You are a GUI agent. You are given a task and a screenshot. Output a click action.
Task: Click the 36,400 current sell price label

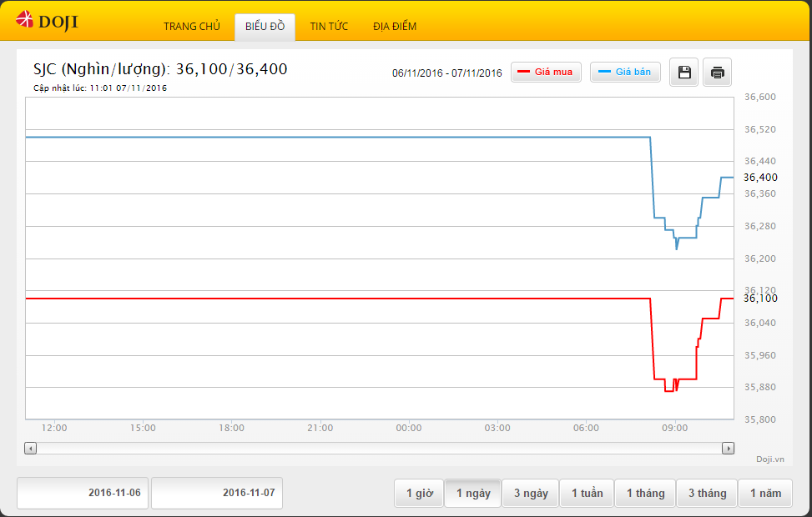click(760, 178)
